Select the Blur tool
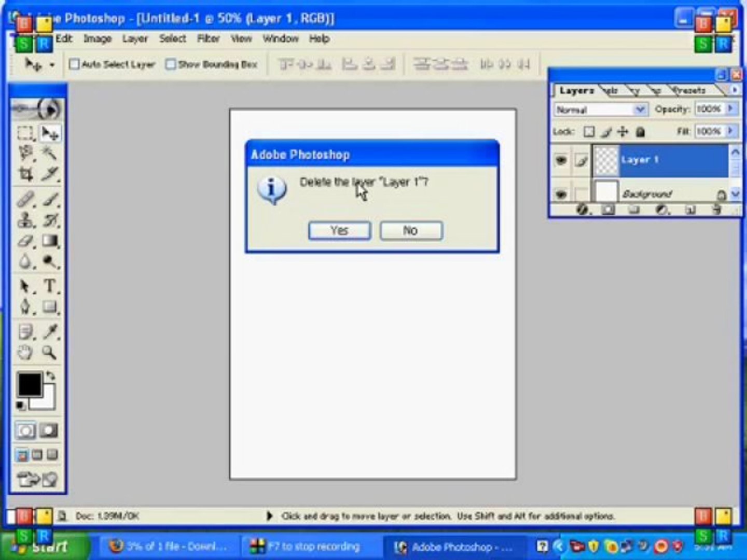Screen dimensions: 747x560 pyautogui.click(x=25, y=262)
